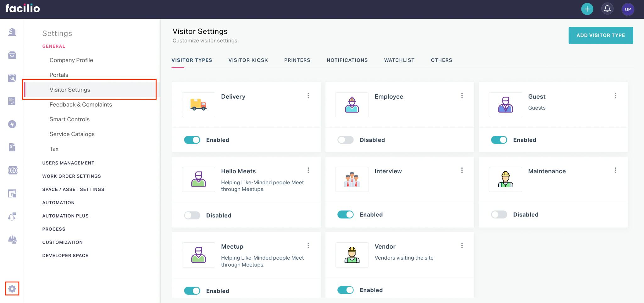Open the Employee card three-dot menu
This screenshot has width=644, height=303.
pyautogui.click(x=462, y=96)
